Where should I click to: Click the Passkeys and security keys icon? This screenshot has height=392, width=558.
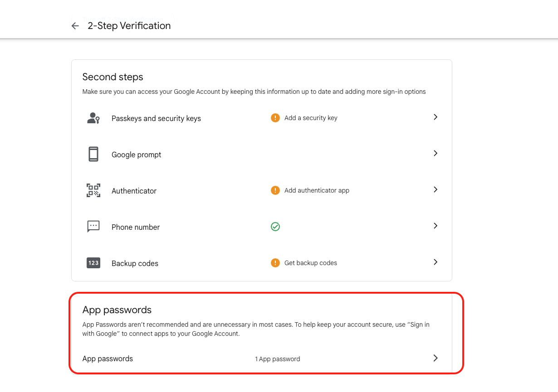(x=93, y=118)
